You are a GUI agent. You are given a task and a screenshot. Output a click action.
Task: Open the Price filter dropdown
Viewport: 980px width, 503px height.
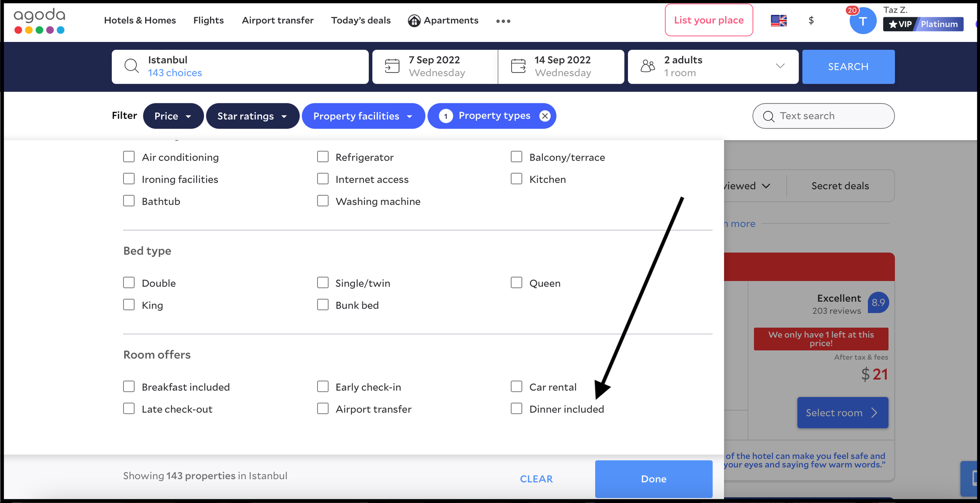(173, 116)
